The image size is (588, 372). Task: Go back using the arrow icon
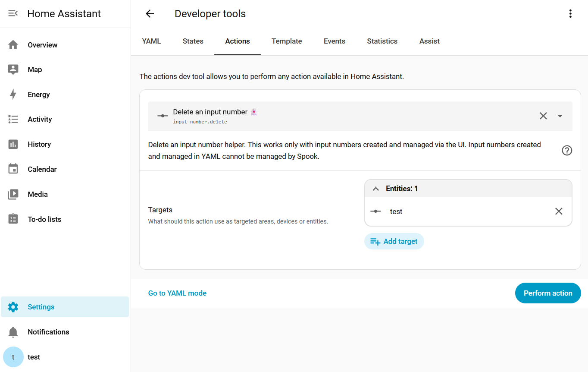click(150, 14)
